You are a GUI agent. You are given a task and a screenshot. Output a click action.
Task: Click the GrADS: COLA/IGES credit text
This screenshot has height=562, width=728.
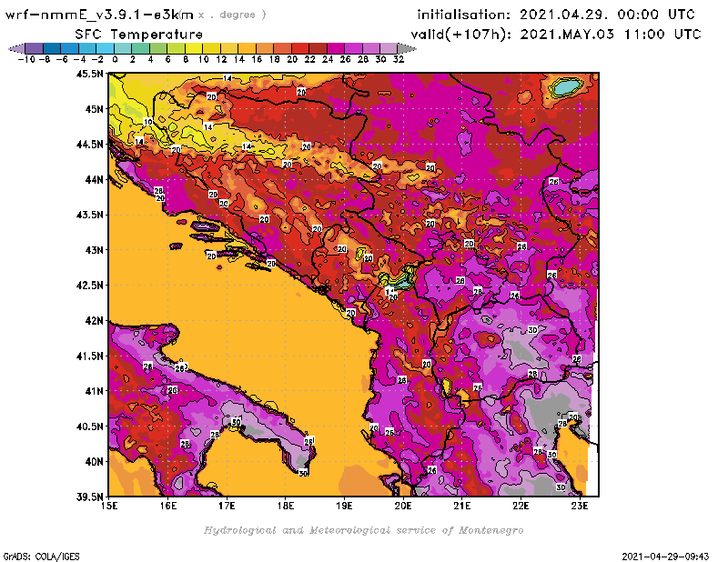[41, 557]
